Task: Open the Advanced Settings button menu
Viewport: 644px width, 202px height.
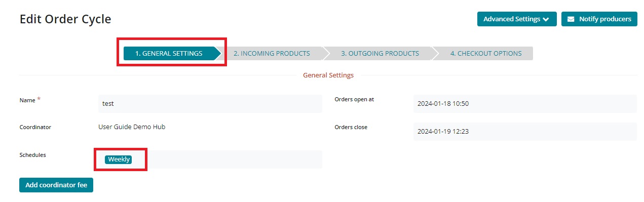Action: pyautogui.click(x=517, y=19)
